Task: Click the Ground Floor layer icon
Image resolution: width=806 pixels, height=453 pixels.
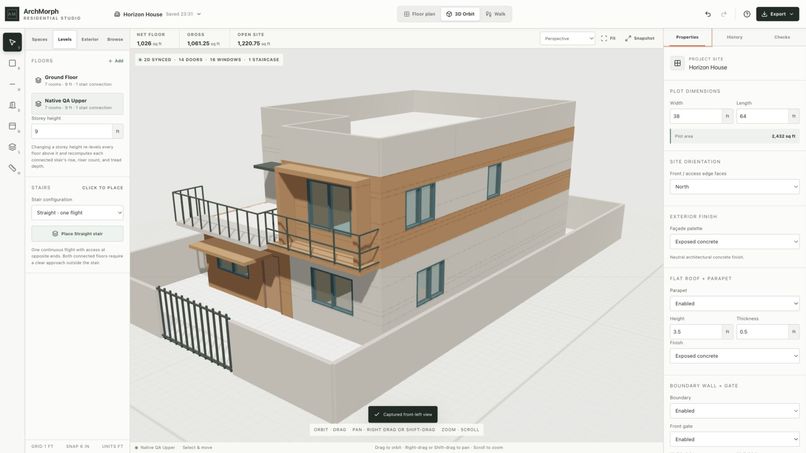Action: point(38,80)
